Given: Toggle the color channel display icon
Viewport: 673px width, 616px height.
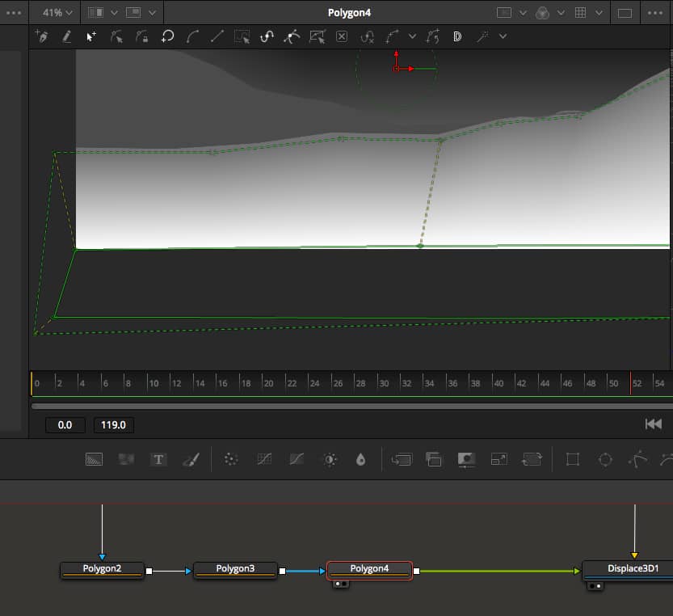Looking at the screenshot, I should [x=543, y=13].
